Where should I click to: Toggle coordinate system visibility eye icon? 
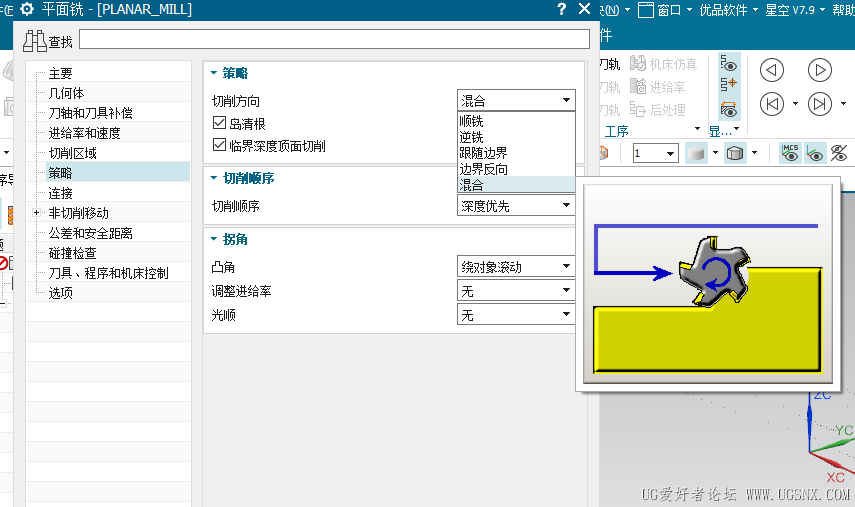click(815, 154)
